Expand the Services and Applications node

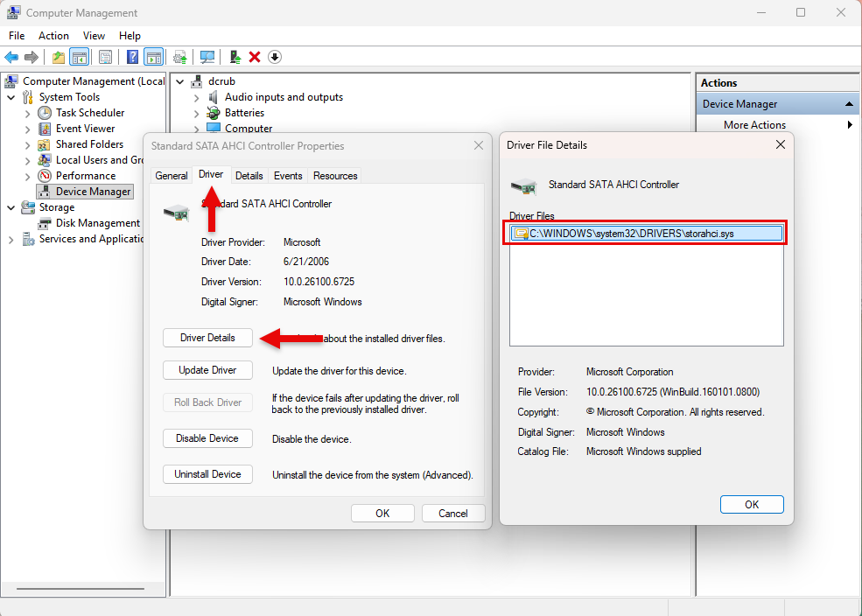coord(11,240)
